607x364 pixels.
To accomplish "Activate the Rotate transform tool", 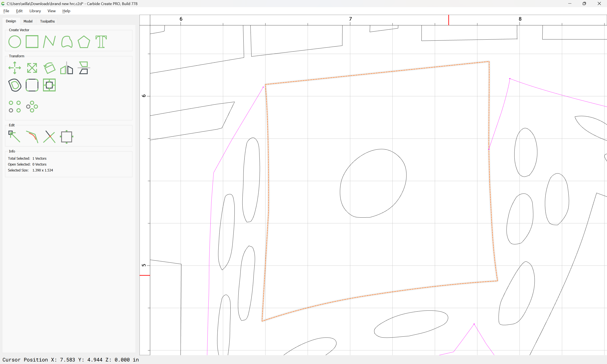I will click(x=49, y=68).
